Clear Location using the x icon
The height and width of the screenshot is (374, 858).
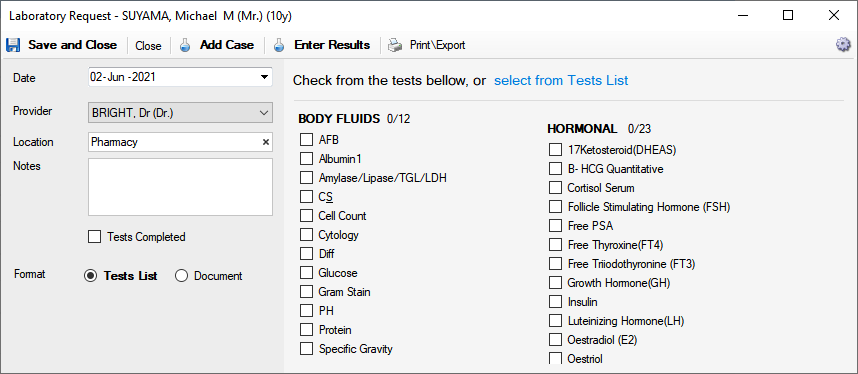pos(266,142)
